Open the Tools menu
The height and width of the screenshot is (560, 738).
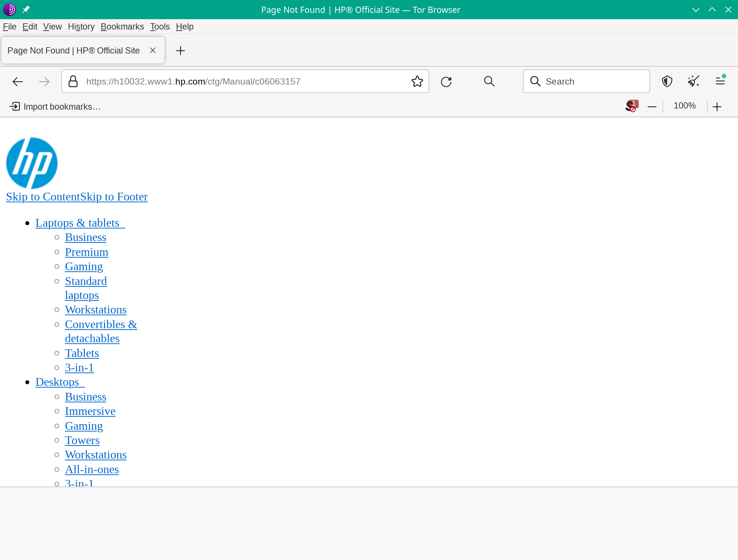click(160, 27)
